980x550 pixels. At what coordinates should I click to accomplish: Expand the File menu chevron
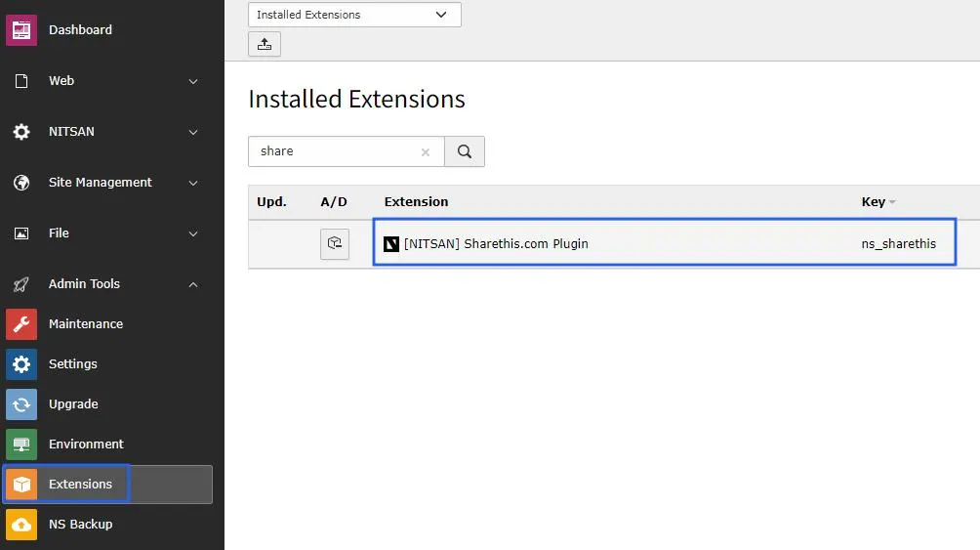click(x=193, y=233)
